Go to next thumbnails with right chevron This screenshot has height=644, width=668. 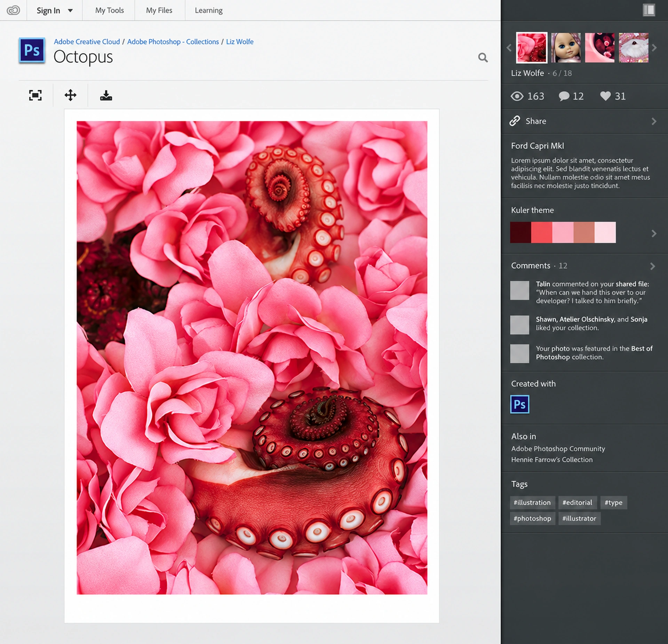coord(654,48)
